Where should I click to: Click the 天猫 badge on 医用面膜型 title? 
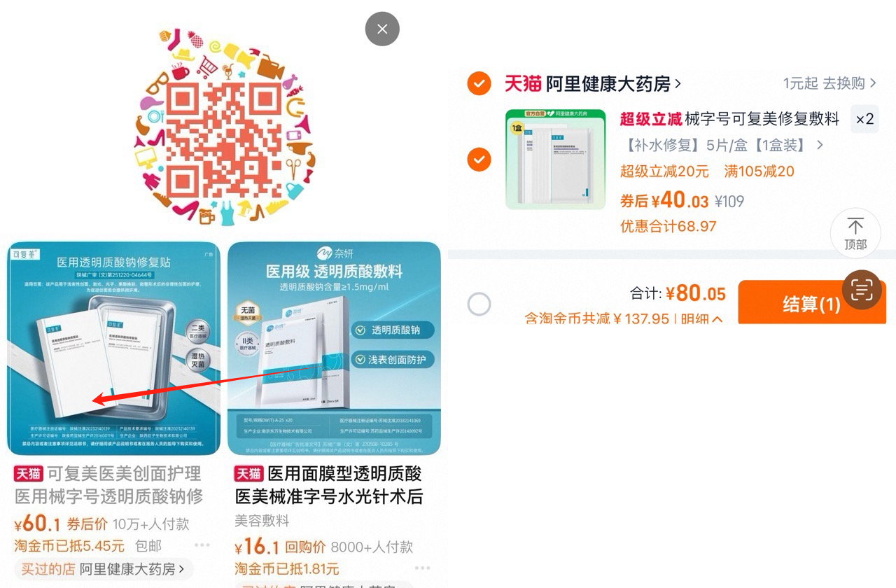[248, 474]
